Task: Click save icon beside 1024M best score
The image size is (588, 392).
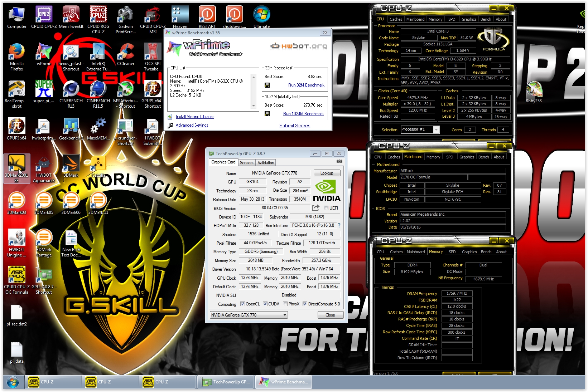Action: tap(267, 114)
